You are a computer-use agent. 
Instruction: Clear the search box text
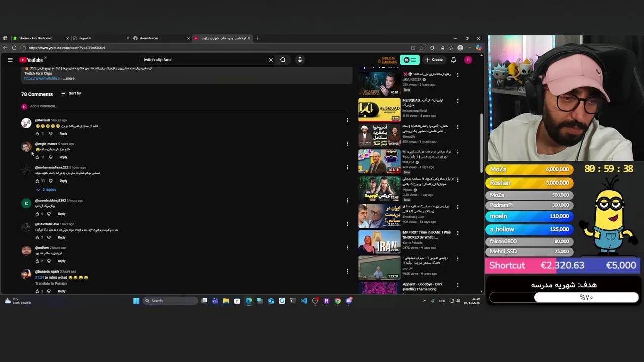click(x=271, y=60)
